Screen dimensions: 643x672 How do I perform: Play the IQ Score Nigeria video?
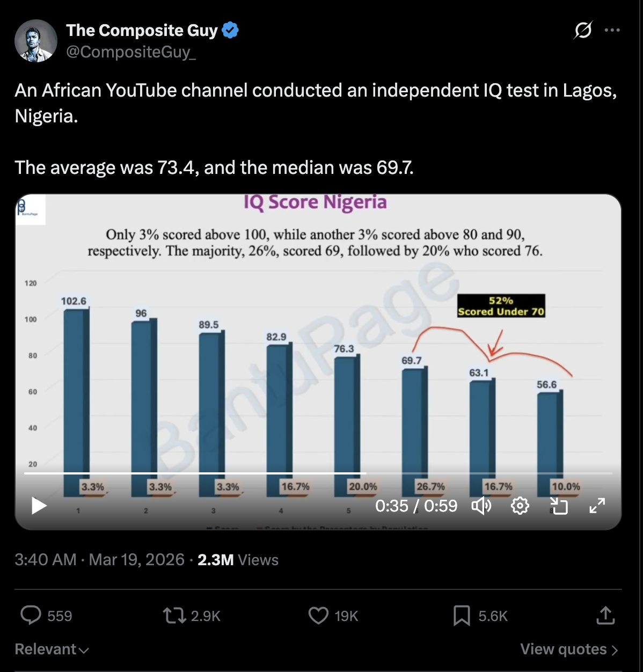point(39,506)
